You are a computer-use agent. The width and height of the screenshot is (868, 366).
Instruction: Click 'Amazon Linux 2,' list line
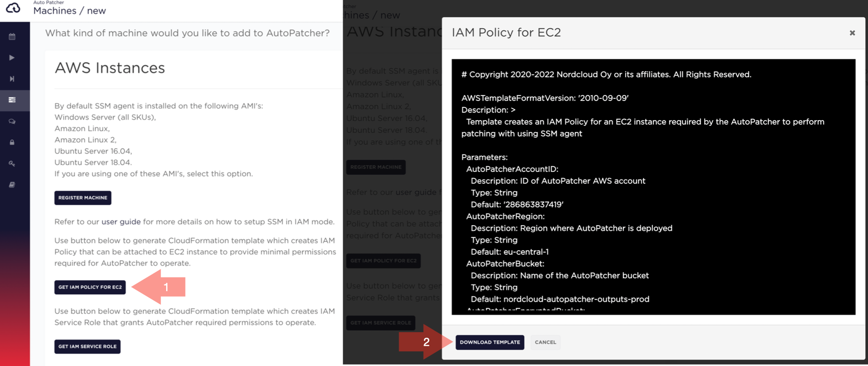tap(86, 140)
